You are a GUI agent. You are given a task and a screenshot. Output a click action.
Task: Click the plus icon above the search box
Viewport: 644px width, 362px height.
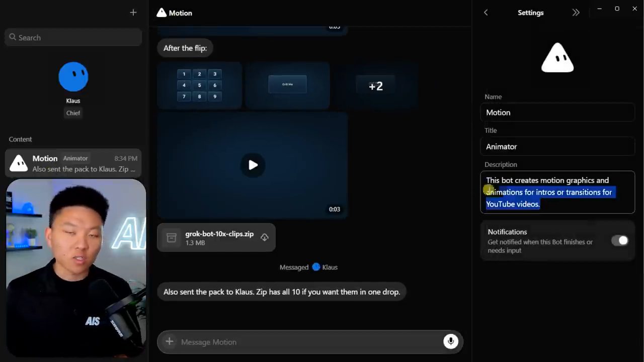tap(133, 13)
